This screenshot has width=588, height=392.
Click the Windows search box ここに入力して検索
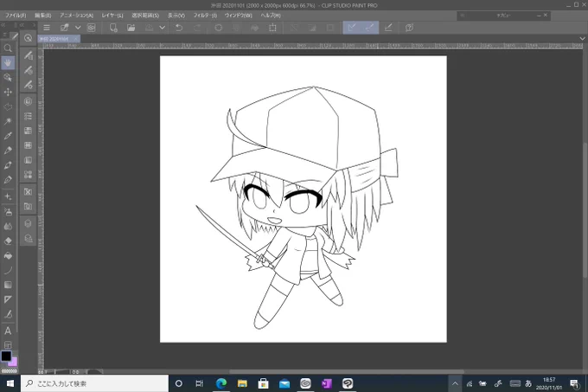coord(94,383)
